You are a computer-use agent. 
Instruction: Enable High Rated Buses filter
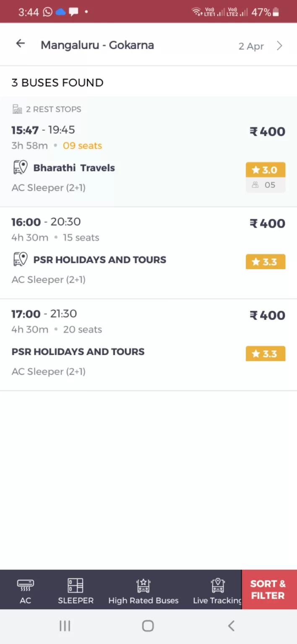click(x=143, y=592)
